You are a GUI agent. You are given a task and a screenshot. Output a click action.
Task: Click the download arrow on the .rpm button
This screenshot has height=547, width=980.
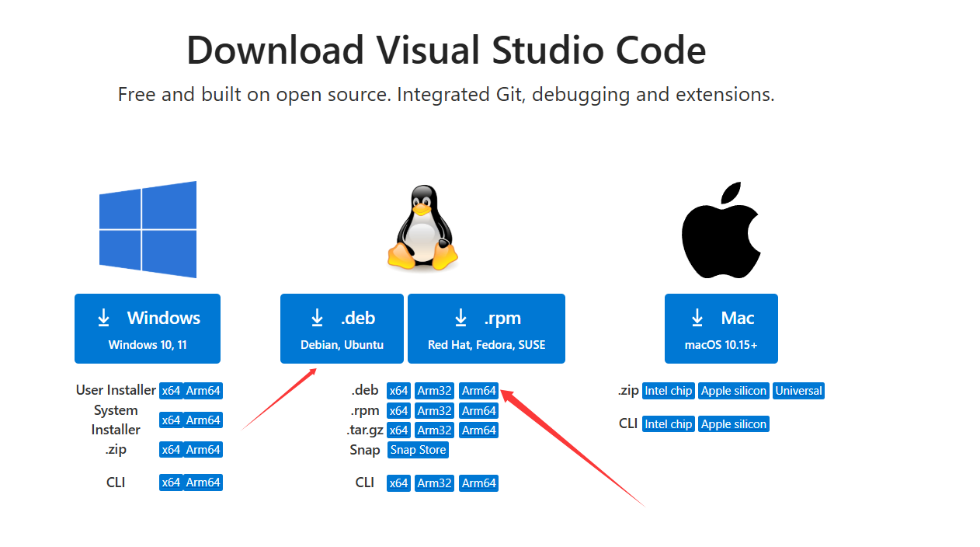pyautogui.click(x=460, y=317)
